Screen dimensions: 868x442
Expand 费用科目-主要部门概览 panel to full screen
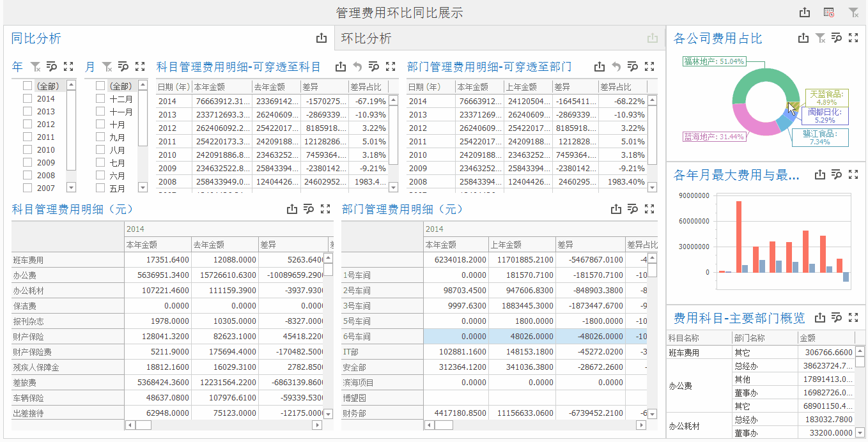pyautogui.click(x=854, y=317)
